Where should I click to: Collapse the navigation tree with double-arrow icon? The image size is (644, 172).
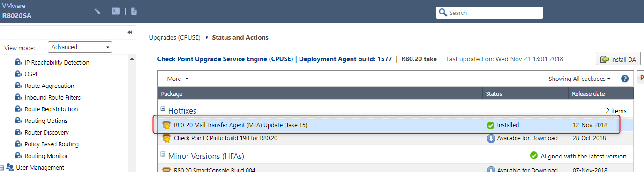pyautogui.click(x=130, y=32)
